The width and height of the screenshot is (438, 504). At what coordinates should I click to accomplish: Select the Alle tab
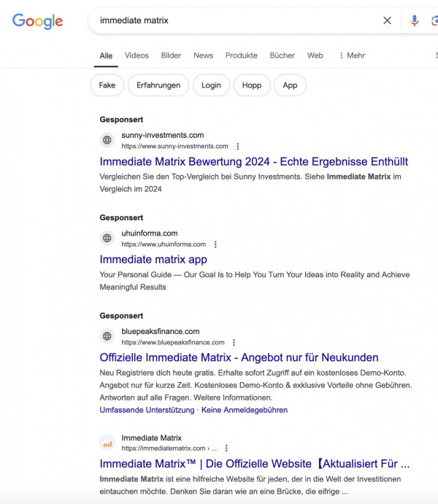click(106, 55)
